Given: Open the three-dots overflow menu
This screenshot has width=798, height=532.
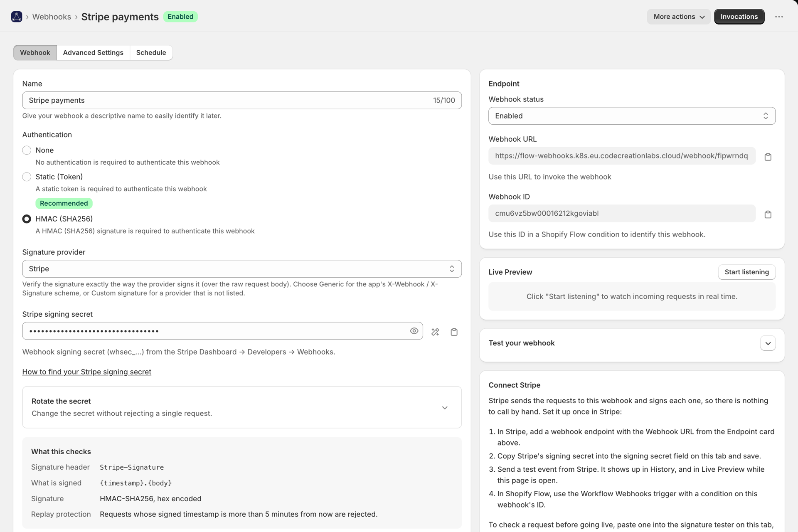Looking at the screenshot, I should [779, 17].
